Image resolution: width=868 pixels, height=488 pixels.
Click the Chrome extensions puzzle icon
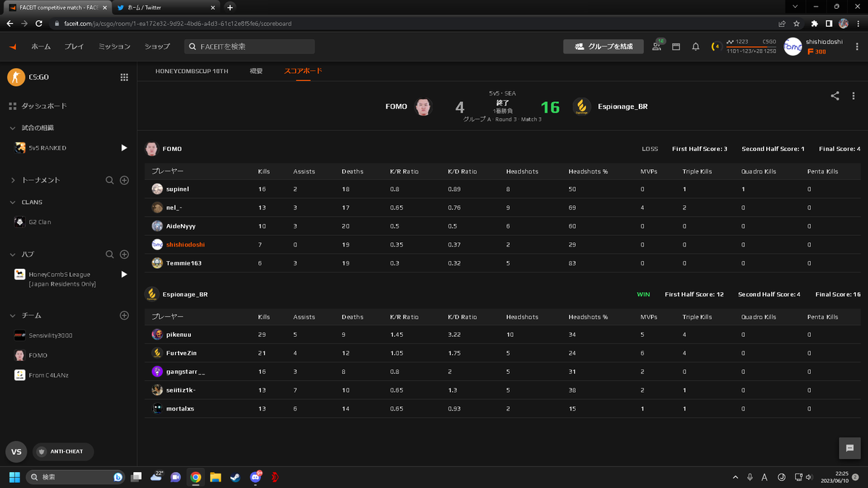[x=814, y=23]
